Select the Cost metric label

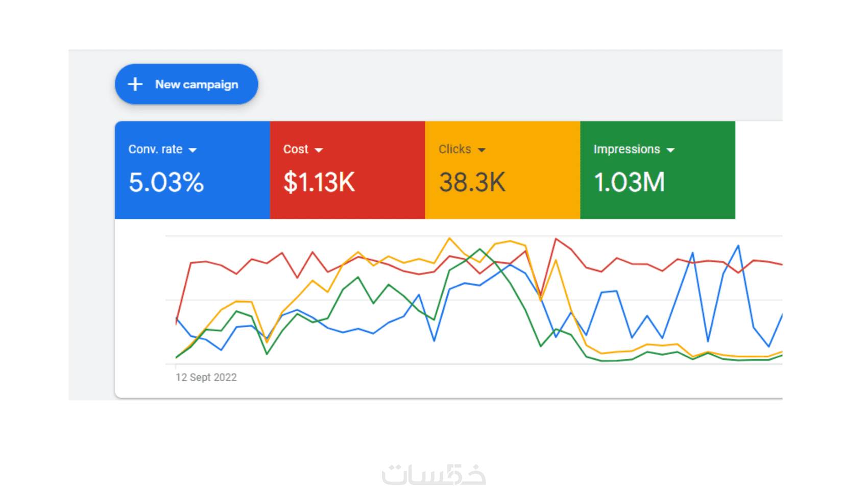coord(296,149)
